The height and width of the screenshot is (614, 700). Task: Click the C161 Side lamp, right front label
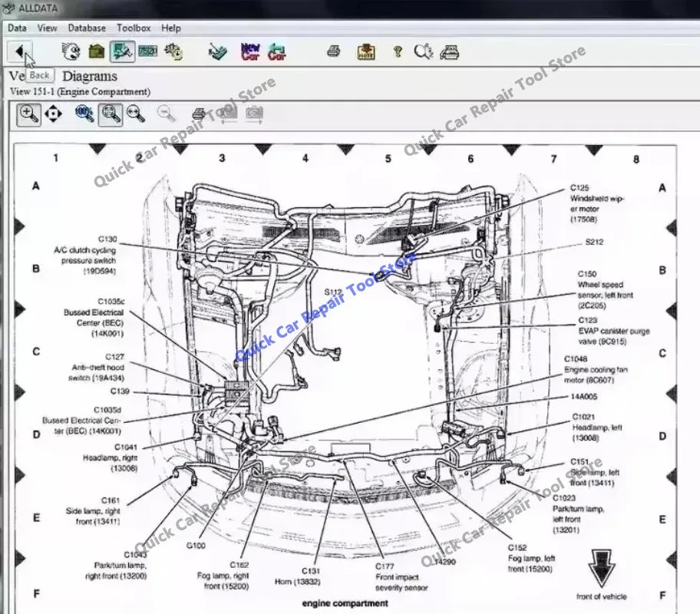point(93,511)
